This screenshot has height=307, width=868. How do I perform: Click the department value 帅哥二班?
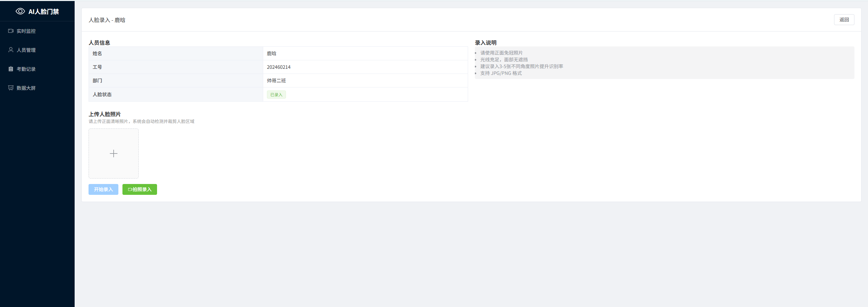click(276, 81)
